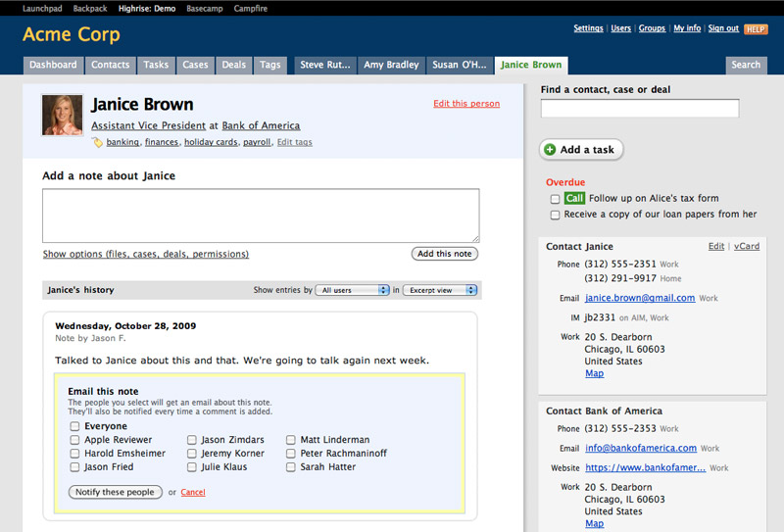Open the Users link
This screenshot has width=784, height=532.
point(620,28)
